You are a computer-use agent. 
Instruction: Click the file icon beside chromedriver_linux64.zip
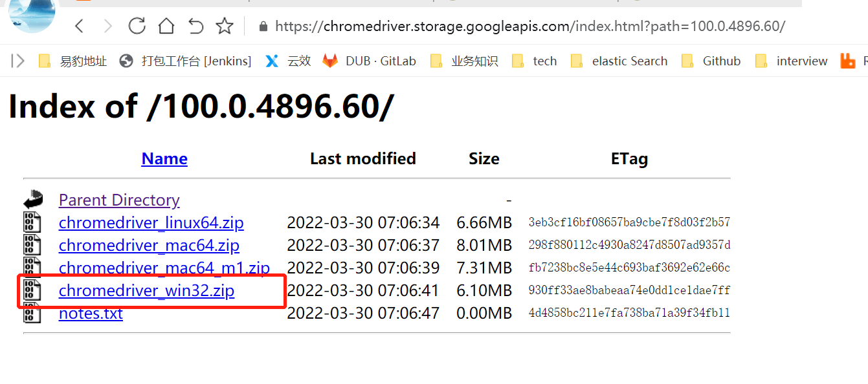(x=32, y=222)
